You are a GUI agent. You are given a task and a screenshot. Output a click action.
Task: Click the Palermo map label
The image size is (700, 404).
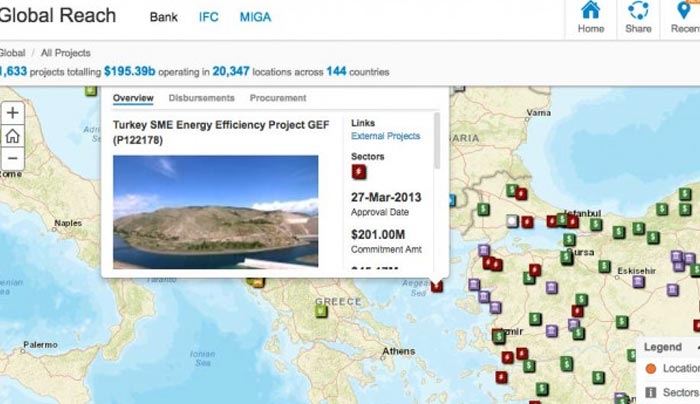pyautogui.click(x=40, y=345)
